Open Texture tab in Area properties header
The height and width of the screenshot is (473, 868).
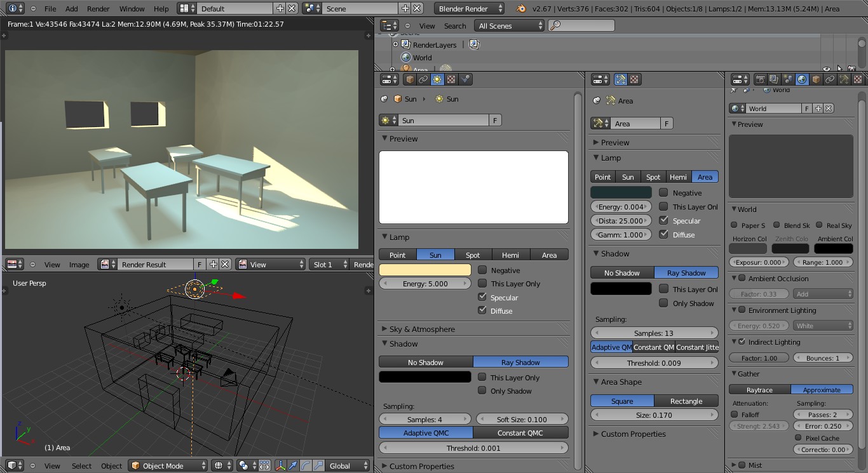(x=634, y=79)
